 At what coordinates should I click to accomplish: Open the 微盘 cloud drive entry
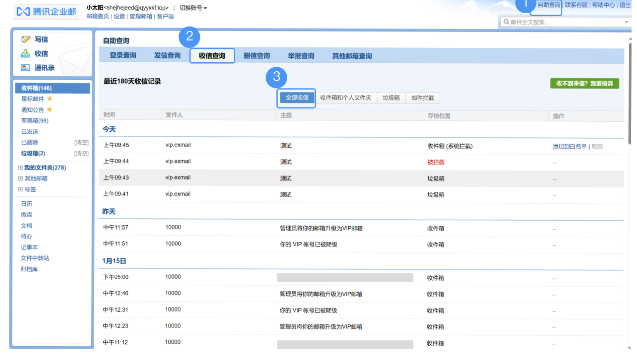(x=27, y=215)
